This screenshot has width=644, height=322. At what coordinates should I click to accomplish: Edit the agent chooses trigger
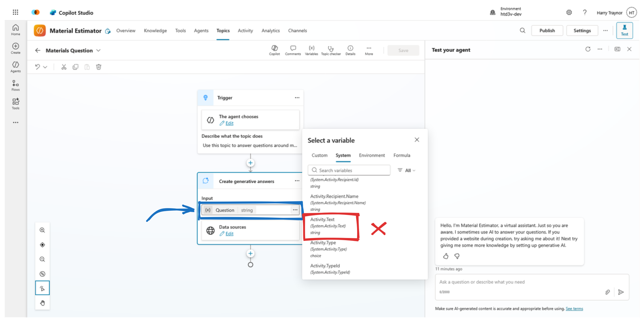[x=229, y=123]
